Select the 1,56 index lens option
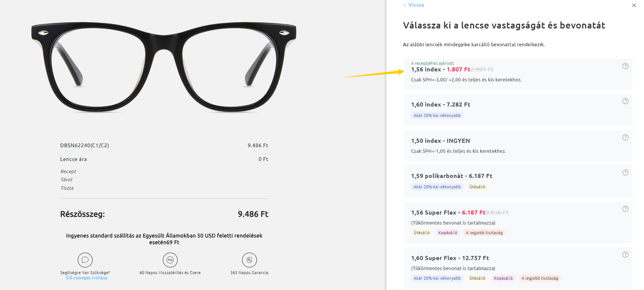The height and width of the screenshot is (290, 644). point(518,74)
